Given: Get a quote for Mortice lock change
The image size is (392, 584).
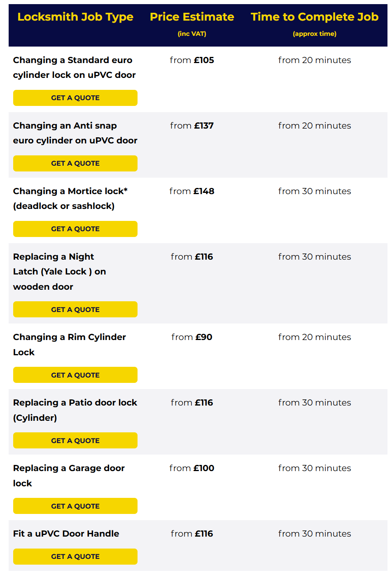Looking at the screenshot, I should [75, 229].
